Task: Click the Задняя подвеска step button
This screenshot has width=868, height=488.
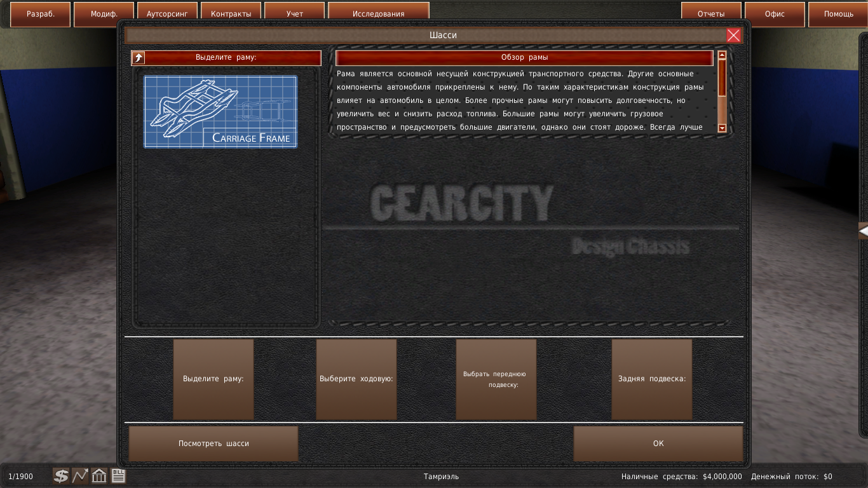Action: (x=652, y=379)
